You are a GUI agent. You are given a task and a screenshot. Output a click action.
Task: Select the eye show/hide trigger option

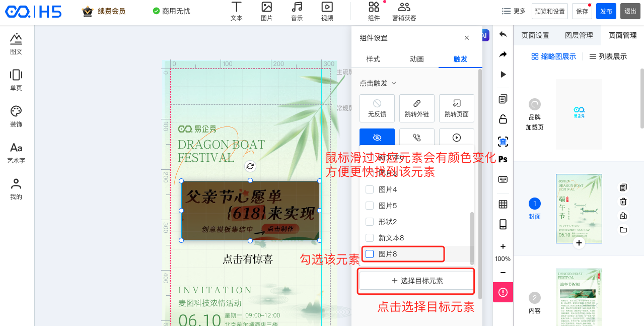[377, 138]
